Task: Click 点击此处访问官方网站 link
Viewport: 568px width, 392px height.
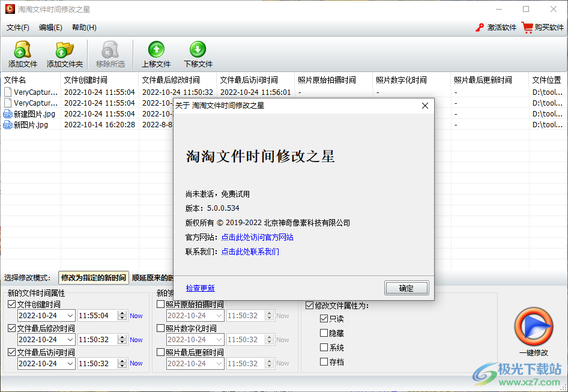Action: click(257, 237)
